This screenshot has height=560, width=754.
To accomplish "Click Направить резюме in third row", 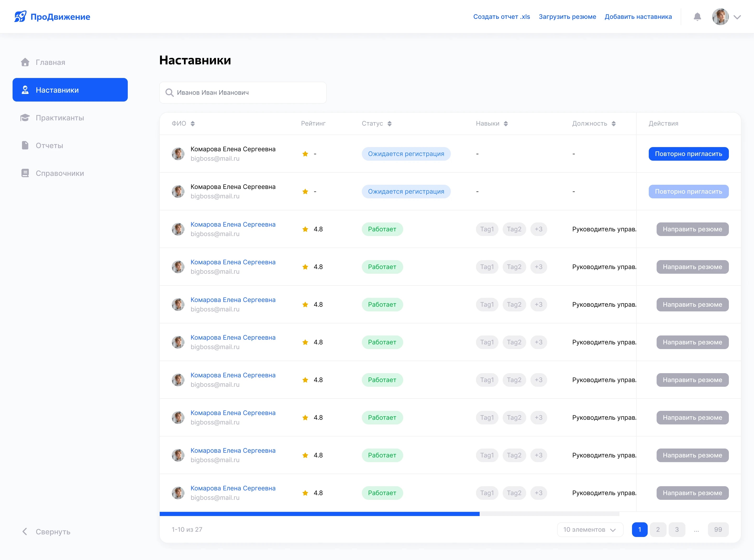I will click(693, 229).
